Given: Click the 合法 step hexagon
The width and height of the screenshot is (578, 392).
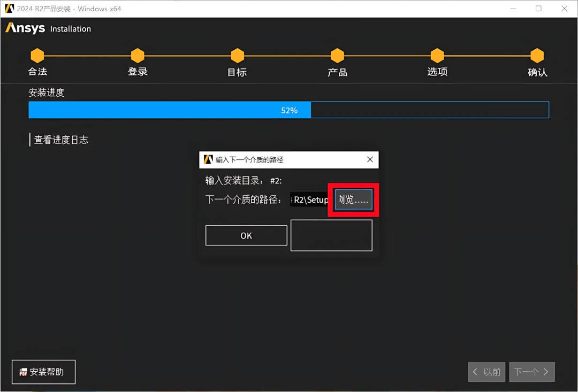Looking at the screenshot, I should [37, 56].
